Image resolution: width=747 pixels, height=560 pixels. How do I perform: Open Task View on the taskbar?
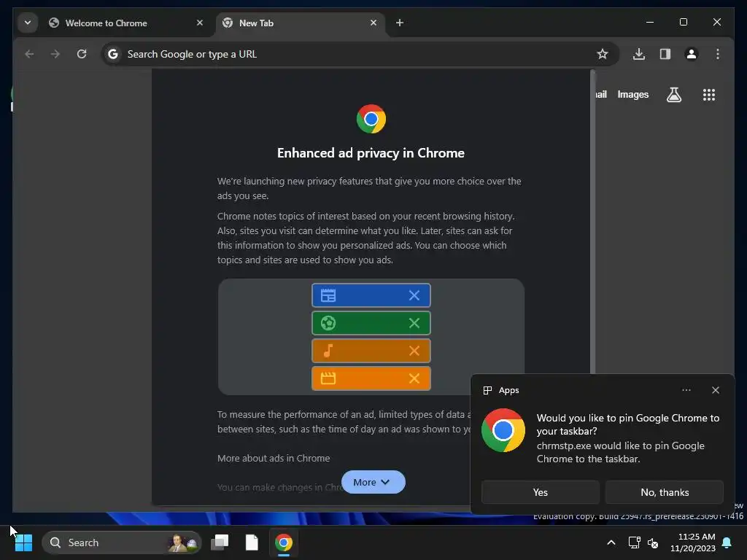click(220, 542)
